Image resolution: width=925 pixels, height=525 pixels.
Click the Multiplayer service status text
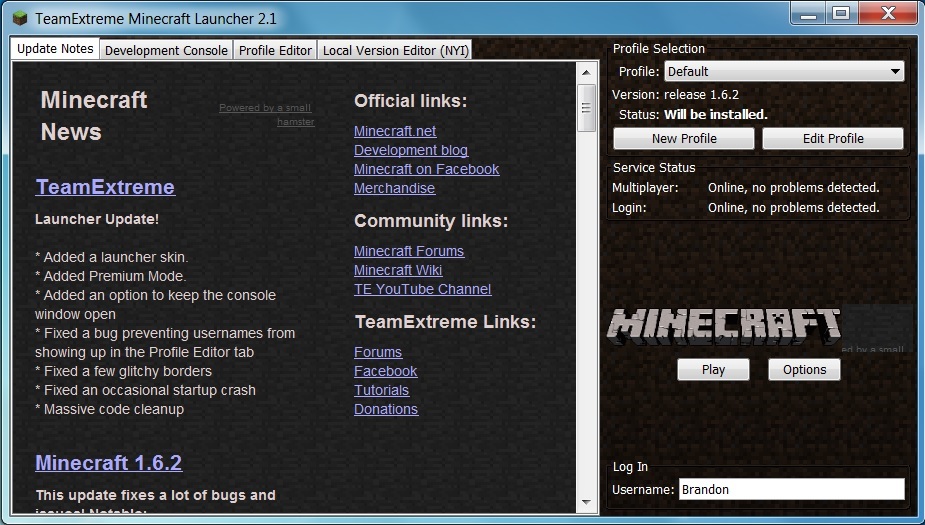793,188
